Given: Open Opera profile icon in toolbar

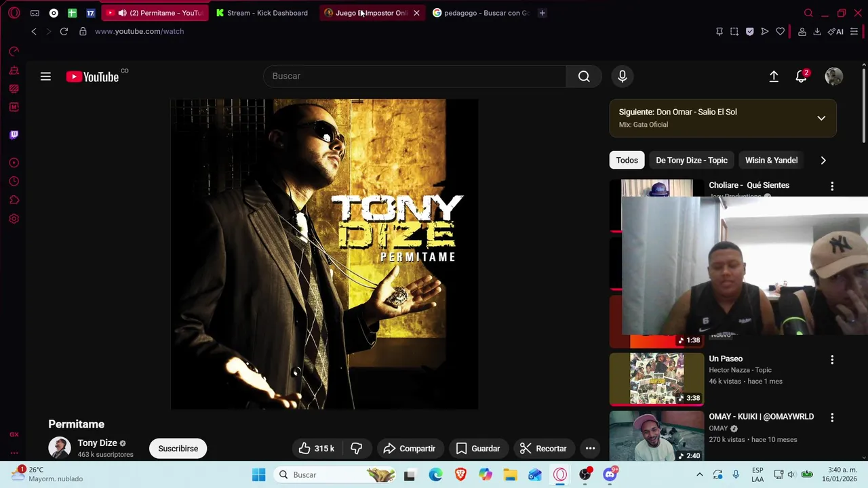Looking at the screenshot, I should (802, 31).
